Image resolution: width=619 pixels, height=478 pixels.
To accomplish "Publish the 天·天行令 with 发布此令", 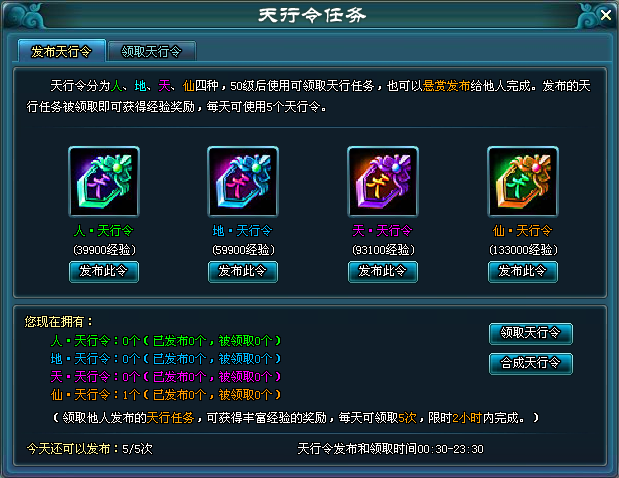I will pyautogui.click(x=383, y=272).
